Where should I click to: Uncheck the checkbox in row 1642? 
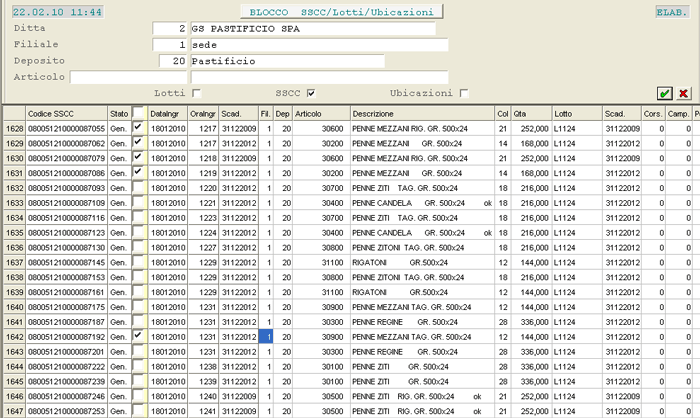(139, 336)
